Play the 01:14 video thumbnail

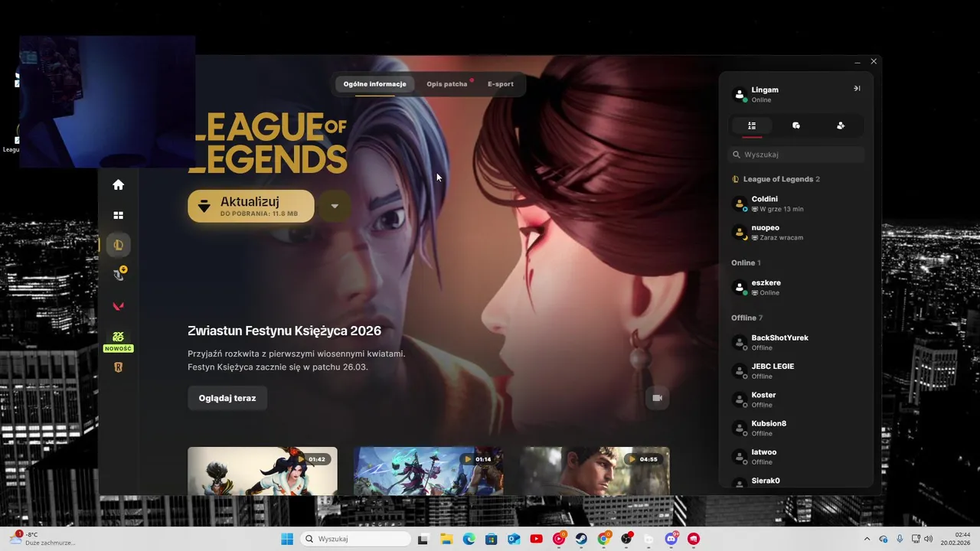pos(429,471)
